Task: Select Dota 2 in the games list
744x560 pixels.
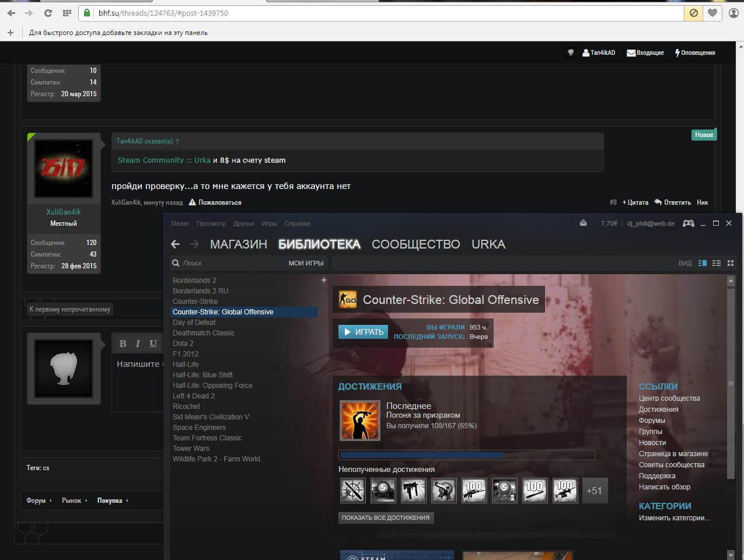Action: (x=183, y=344)
